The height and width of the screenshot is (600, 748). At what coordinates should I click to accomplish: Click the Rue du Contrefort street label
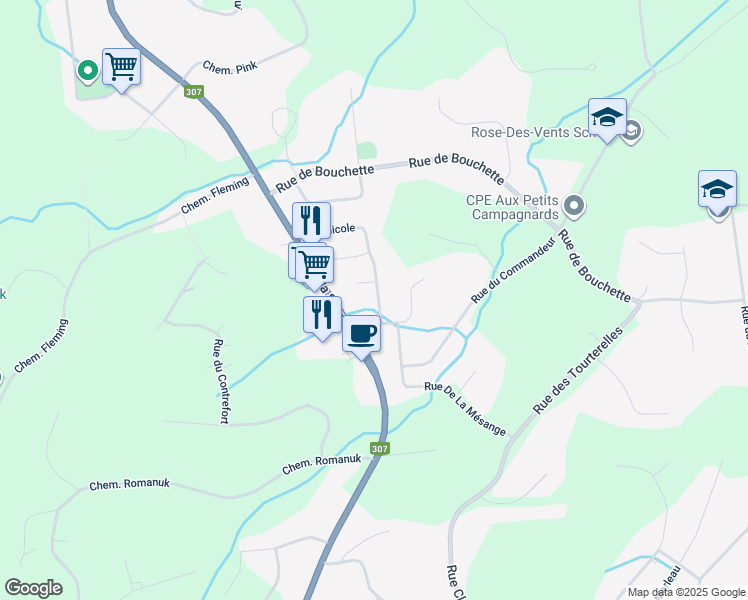222,381
